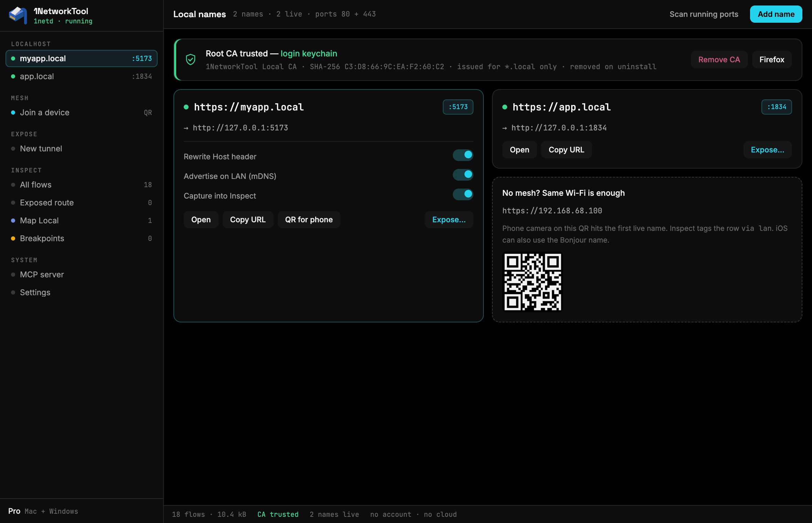Screen dimensions: 812x523
Task: Click the login keychain link
Action: [309, 54]
